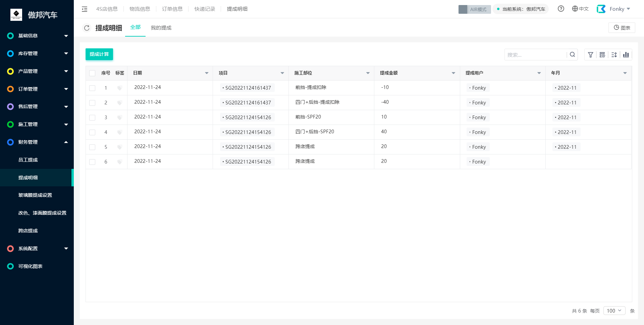Click the 图表 button

tap(622, 28)
